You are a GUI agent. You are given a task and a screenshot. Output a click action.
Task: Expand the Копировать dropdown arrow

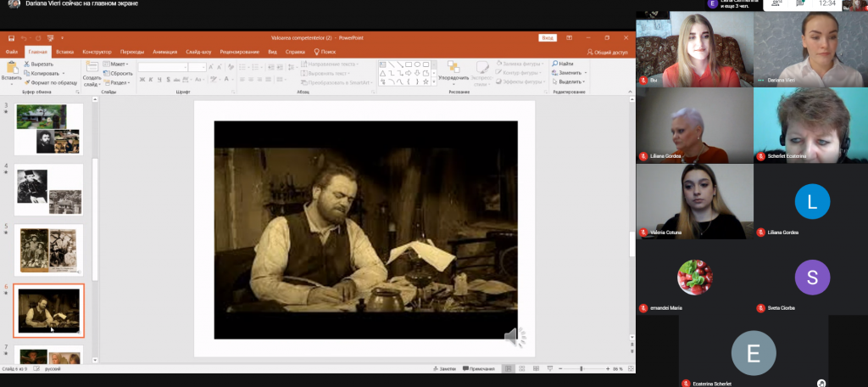pyautogui.click(x=63, y=73)
